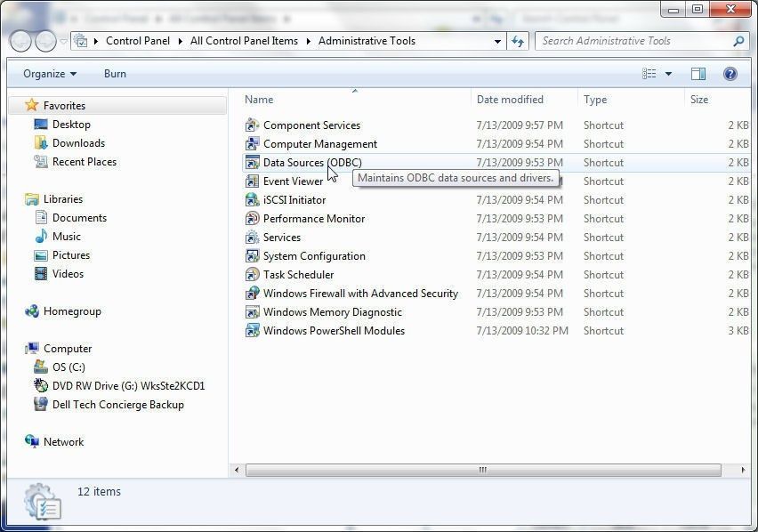Go forward with the Forward arrow button
The height and width of the screenshot is (532, 758).
[46, 42]
